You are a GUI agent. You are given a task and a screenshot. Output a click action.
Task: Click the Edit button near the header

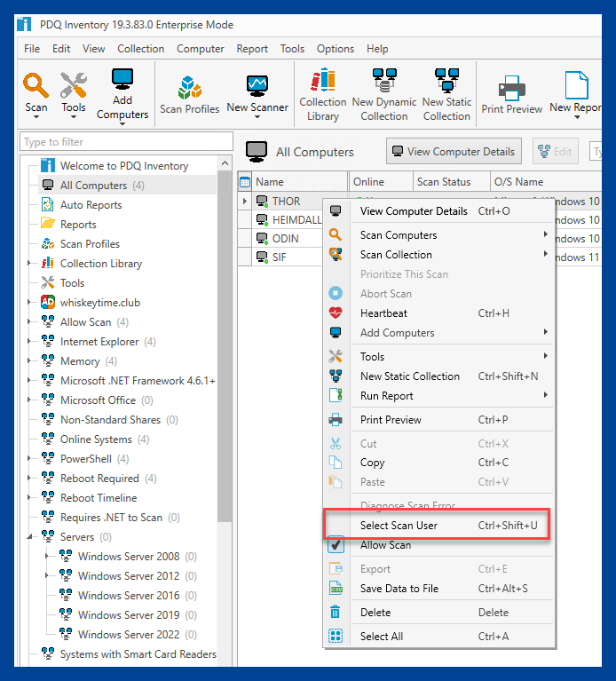(x=556, y=152)
